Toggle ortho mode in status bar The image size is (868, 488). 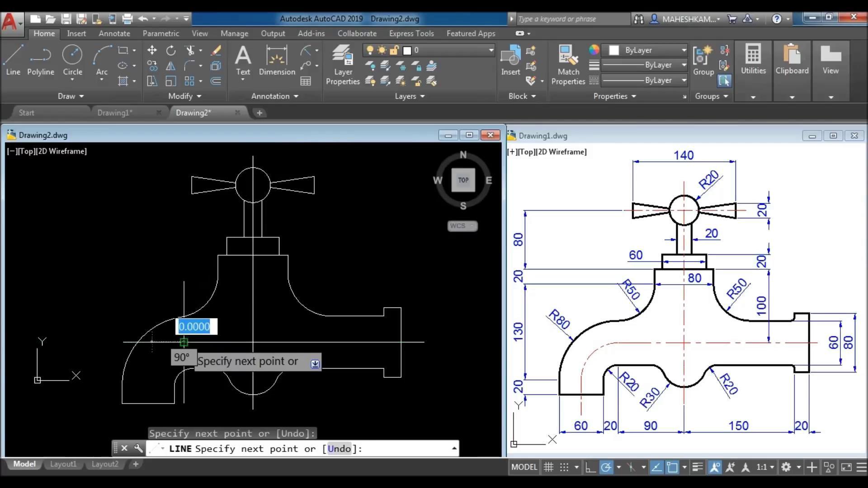click(590, 467)
